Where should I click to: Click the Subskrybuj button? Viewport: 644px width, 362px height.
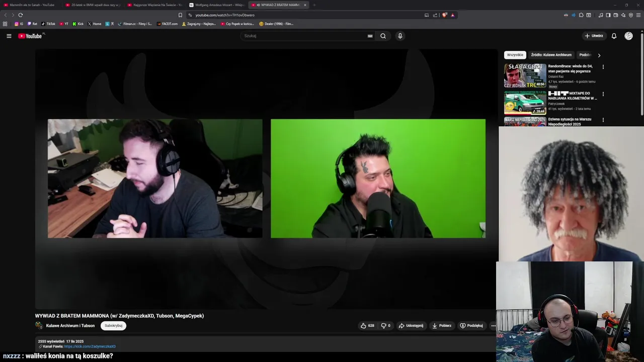click(x=114, y=326)
